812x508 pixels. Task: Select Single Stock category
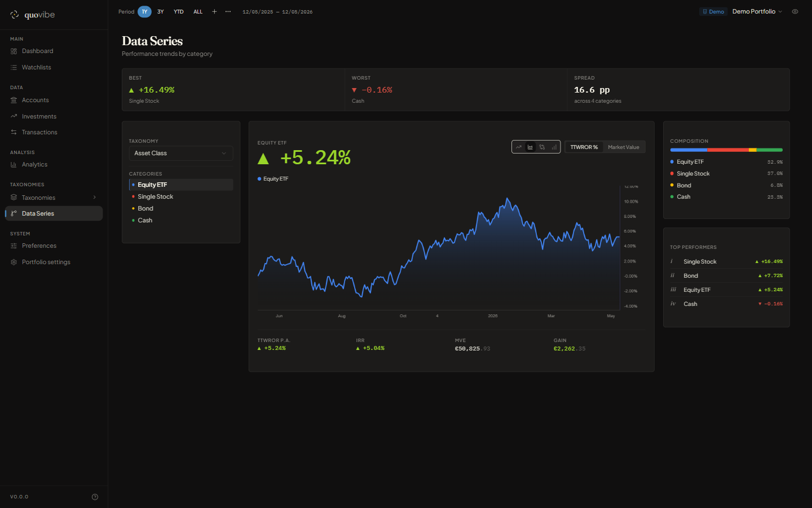tap(181, 196)
